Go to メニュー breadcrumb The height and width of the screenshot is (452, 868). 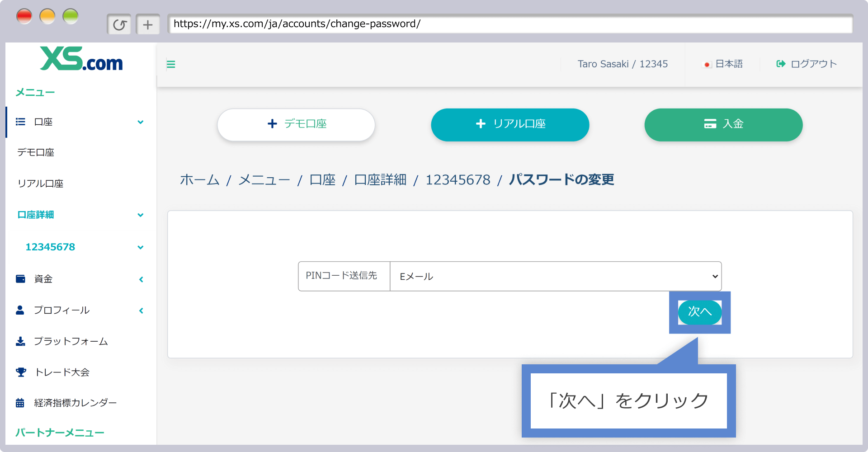tap(264, 180)
